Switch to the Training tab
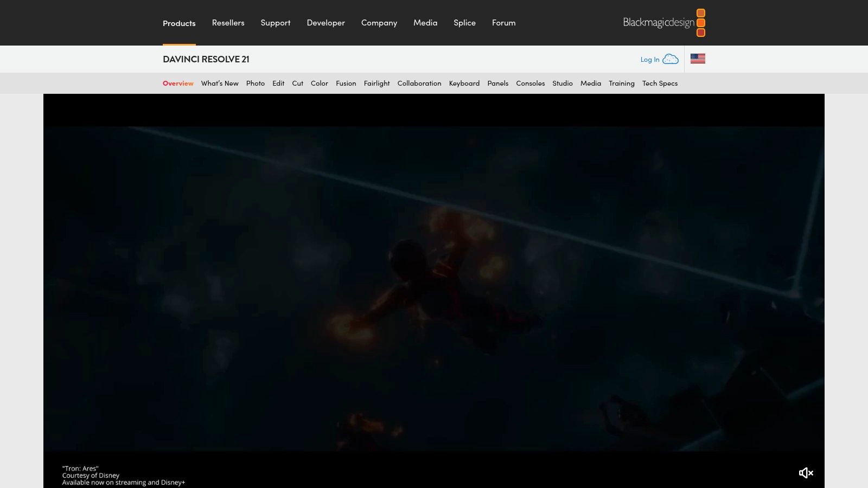The image size is (868, 488). (x=622, y=84)
